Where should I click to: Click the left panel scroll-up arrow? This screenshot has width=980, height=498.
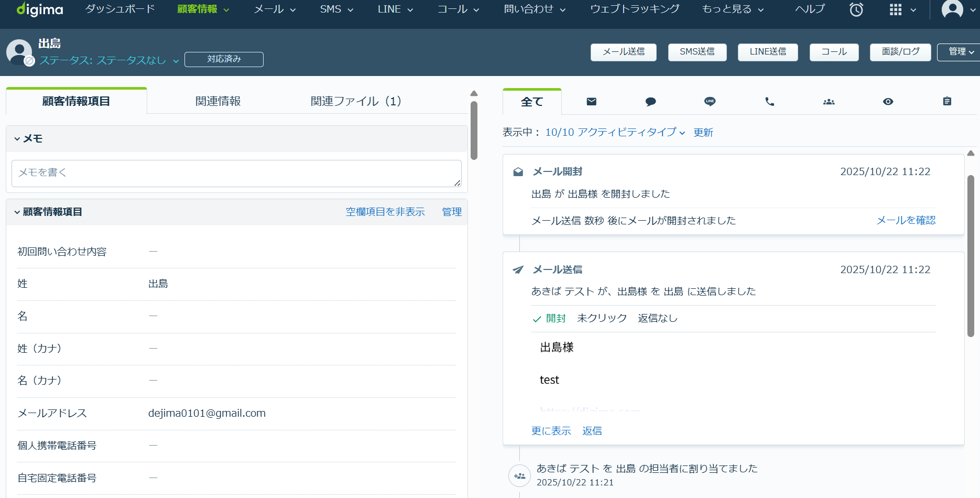coord(474,93)
